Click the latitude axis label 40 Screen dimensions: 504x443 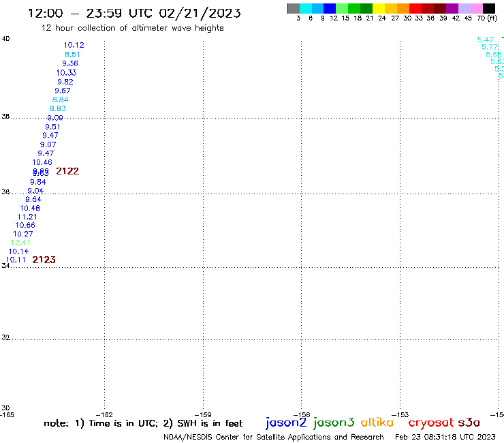(5, 39)
